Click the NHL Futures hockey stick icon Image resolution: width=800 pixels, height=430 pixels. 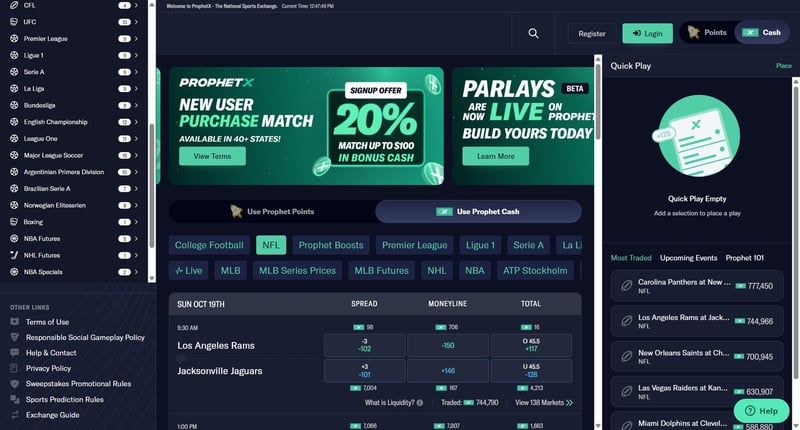click(x=14, y=255)
